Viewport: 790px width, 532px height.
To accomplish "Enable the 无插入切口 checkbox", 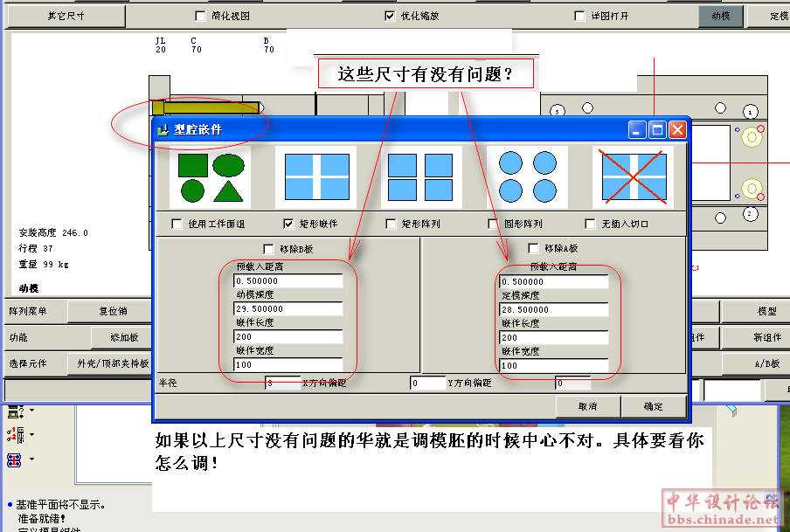I will tap(590, 224).
